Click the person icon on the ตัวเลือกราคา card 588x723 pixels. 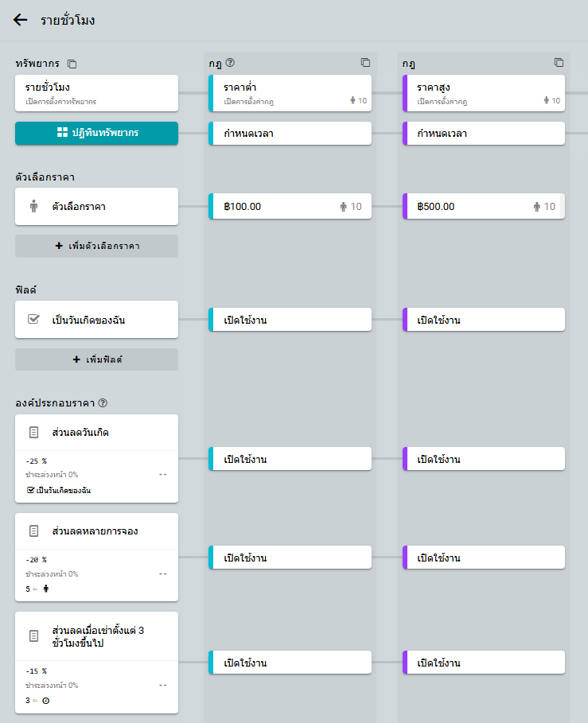33,207
